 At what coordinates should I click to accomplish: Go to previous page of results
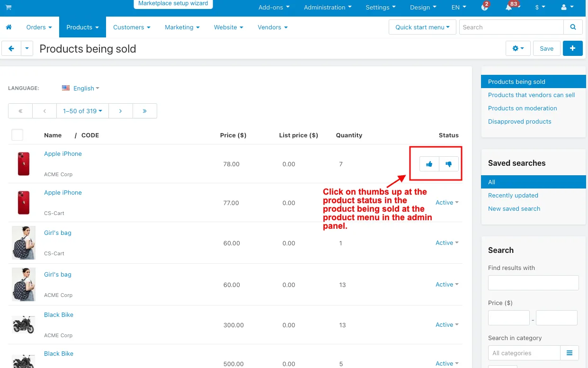pyautogui.click(x=45, y=111)
